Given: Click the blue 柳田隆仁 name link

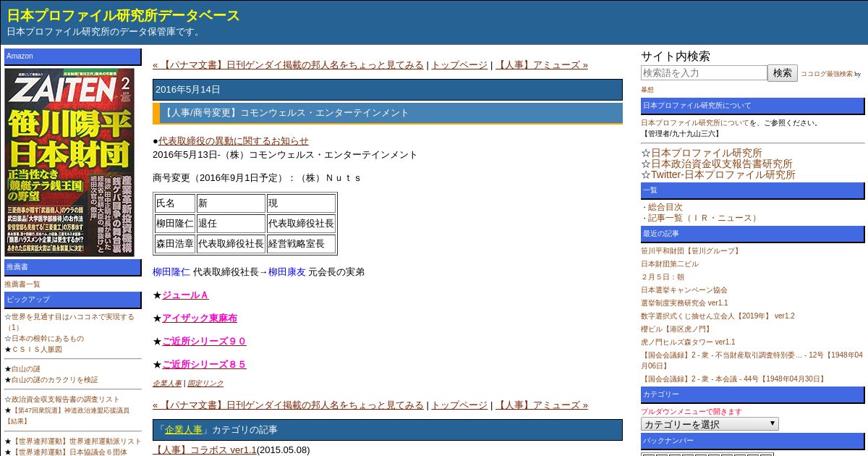Looking at the screenshot, I should (x=171, y=271).
